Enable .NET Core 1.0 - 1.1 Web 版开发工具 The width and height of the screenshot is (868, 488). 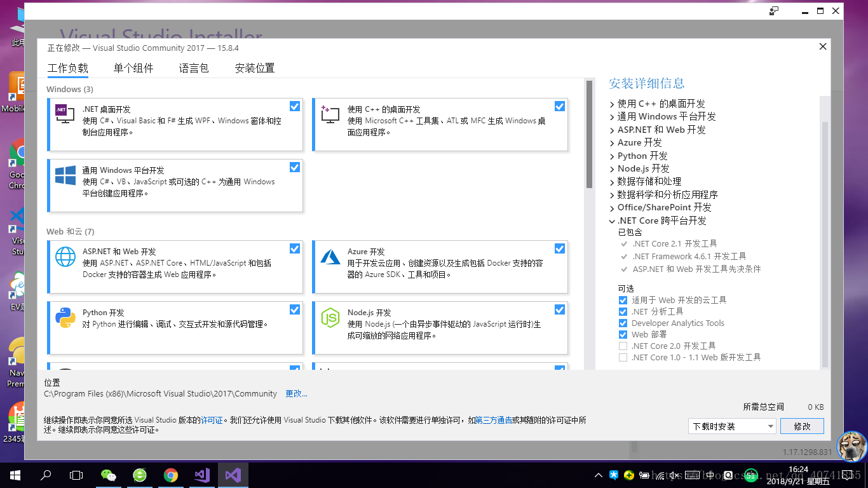tap(623, 357)
